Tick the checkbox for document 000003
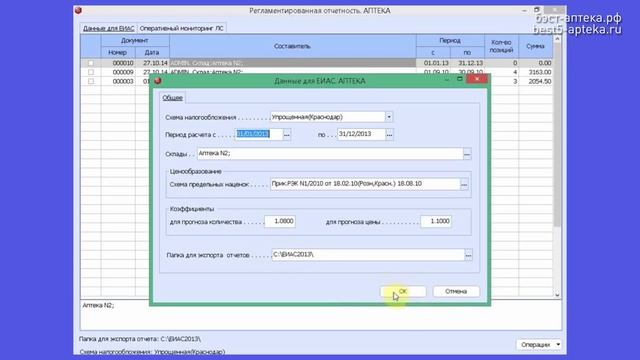 (91, 81)
